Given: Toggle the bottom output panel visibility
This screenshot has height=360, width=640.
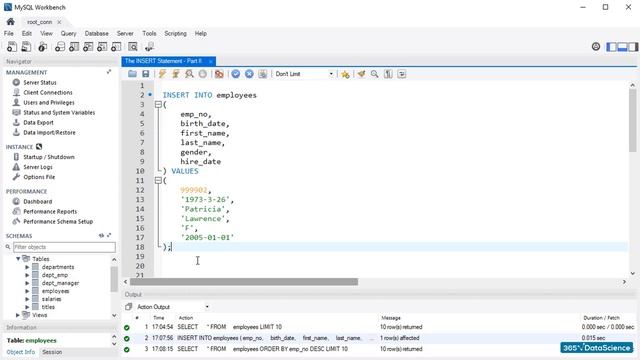Looking at the screenshot, I should click(622, 47).
